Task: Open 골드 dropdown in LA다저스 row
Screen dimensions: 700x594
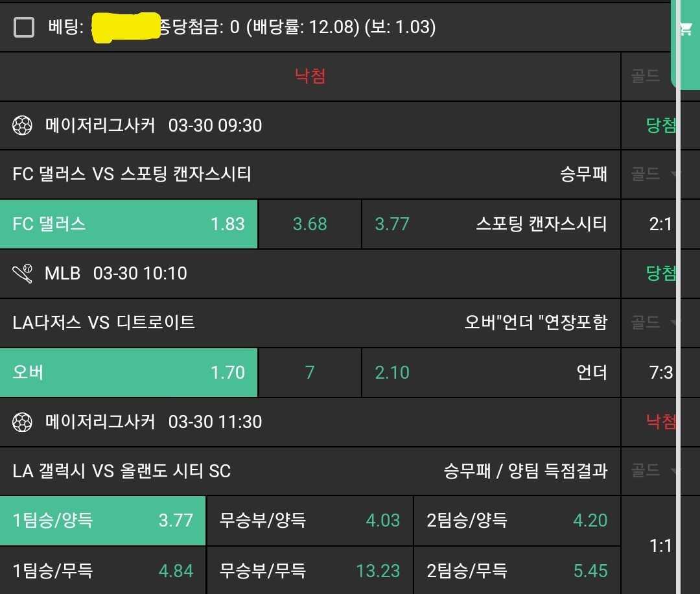Action: [653, 322]
